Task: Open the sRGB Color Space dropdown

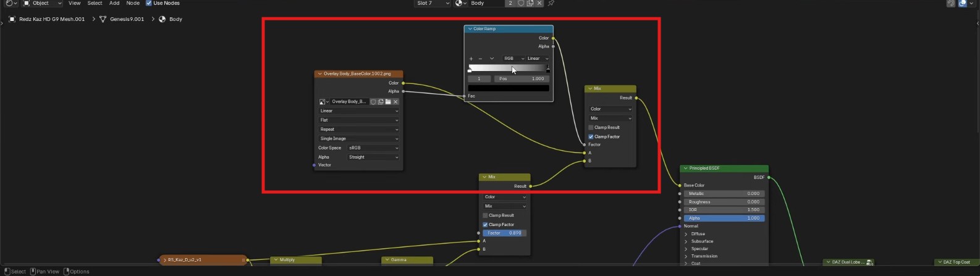Action: pyautogui.click(x=373, y=148)
